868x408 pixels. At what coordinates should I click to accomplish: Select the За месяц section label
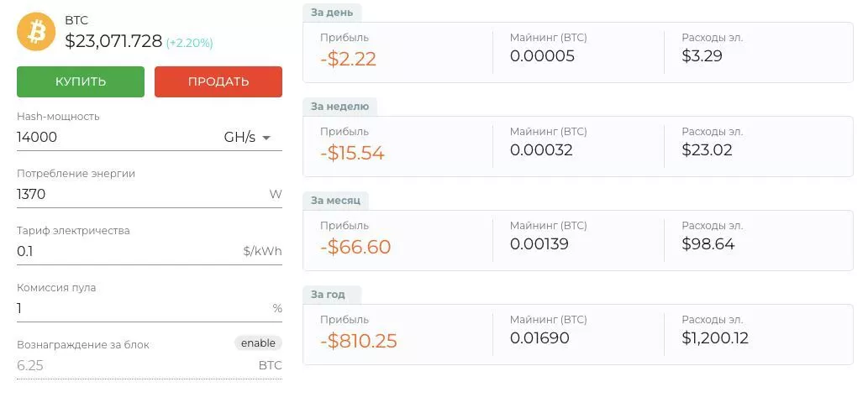coord(335,200)
